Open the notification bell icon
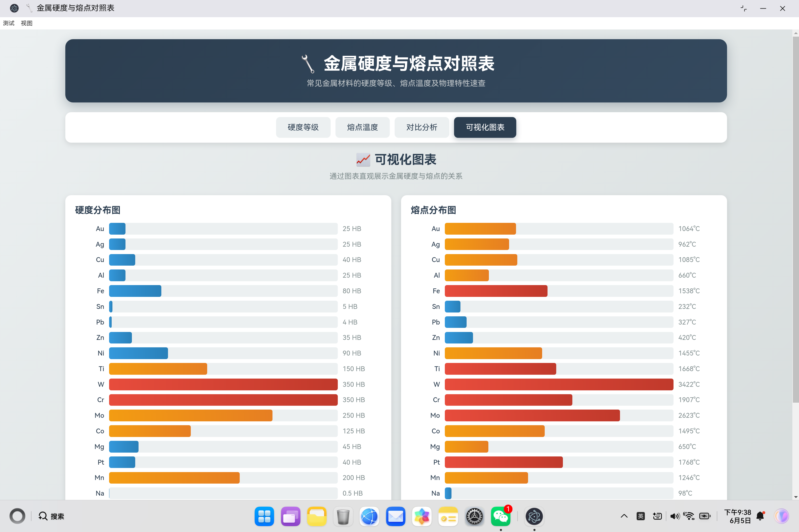Viewport: 799px width, 532px height. (x=761, y=516)
